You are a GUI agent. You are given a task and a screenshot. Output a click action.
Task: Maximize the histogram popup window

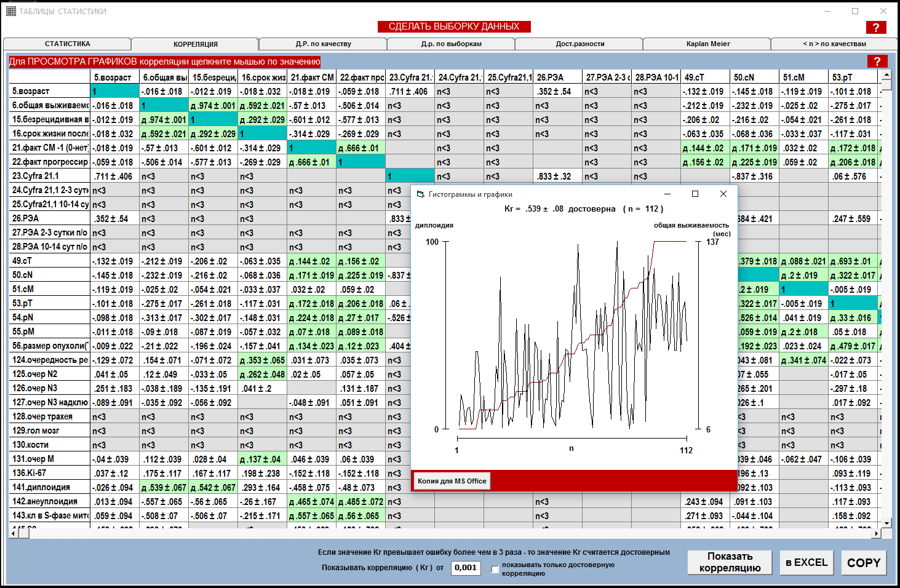click(695, 194)
